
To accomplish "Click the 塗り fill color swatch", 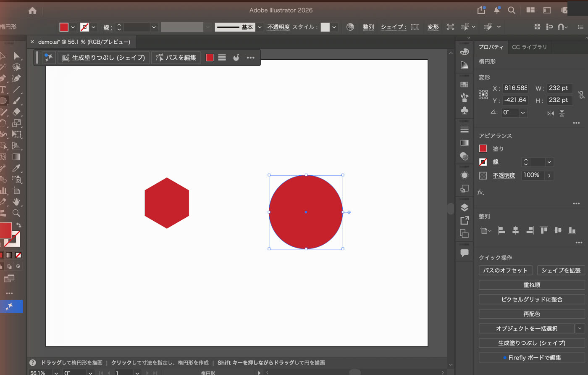I will point(483,148).
